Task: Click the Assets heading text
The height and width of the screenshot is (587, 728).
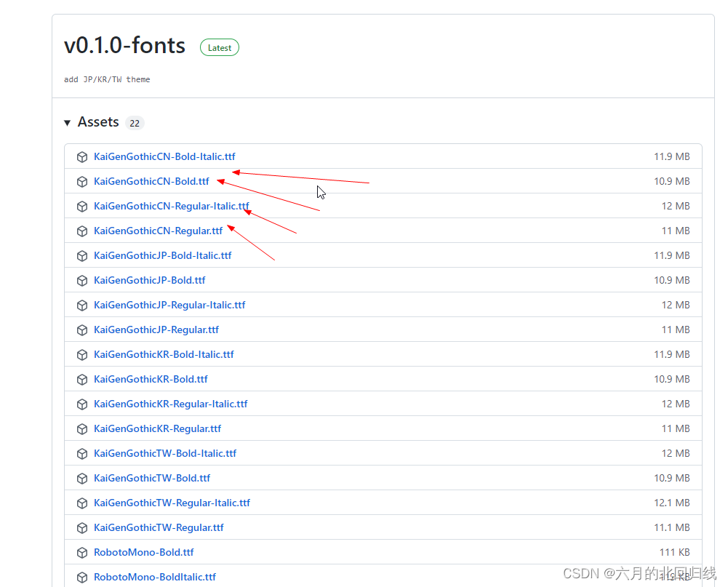Action: click(98, 121)
